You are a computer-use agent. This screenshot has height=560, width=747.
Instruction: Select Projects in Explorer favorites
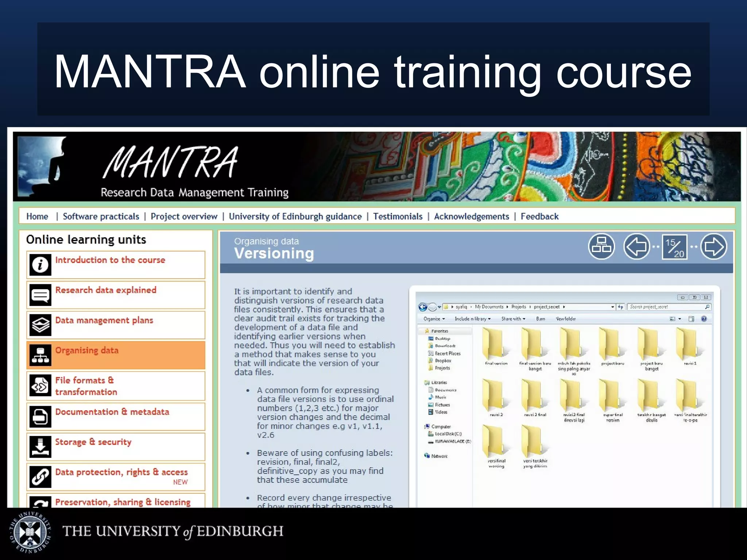[439, 368]
